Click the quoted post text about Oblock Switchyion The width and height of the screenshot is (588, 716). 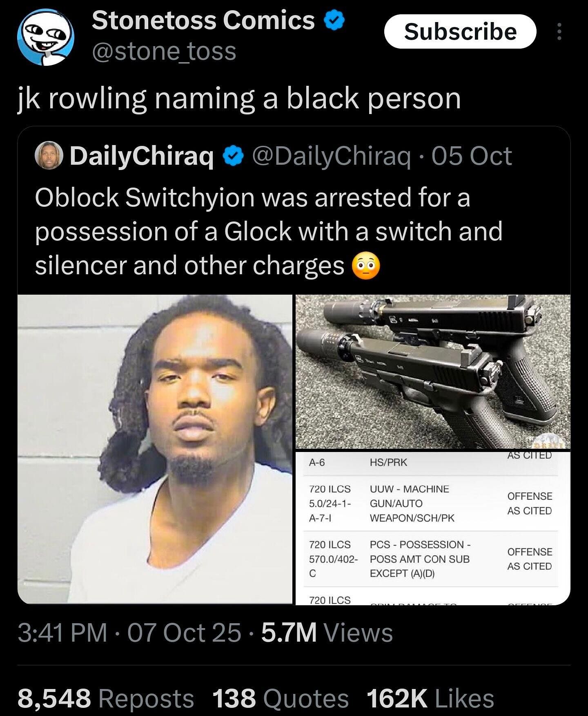pyautogui.click(x=269, y=231)
